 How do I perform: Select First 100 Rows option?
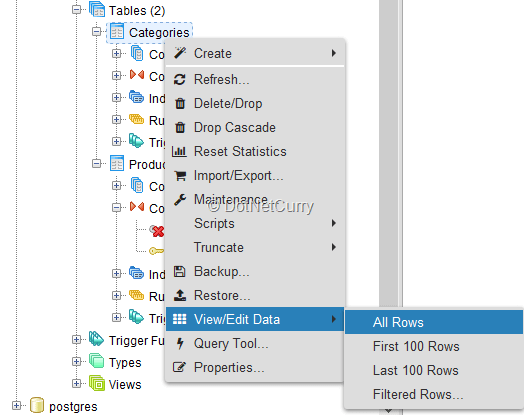tap(434, 347)
